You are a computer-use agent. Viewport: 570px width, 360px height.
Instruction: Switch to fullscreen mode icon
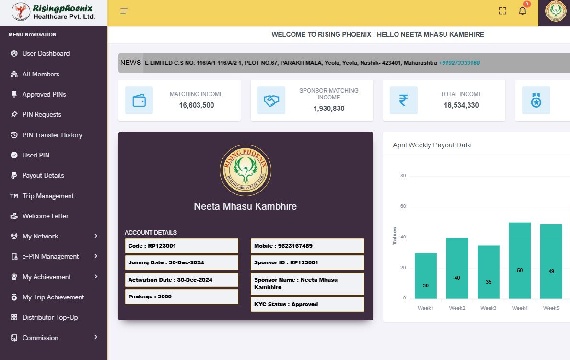click(502, 11)
